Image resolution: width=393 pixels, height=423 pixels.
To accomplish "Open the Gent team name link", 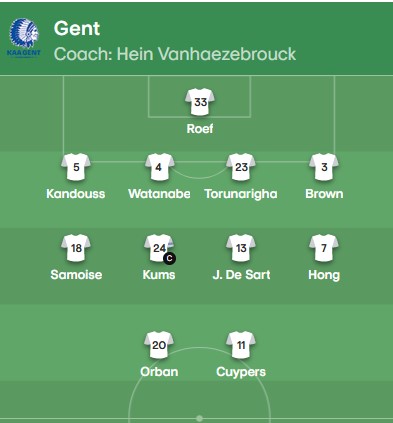I will coord(77,28).
